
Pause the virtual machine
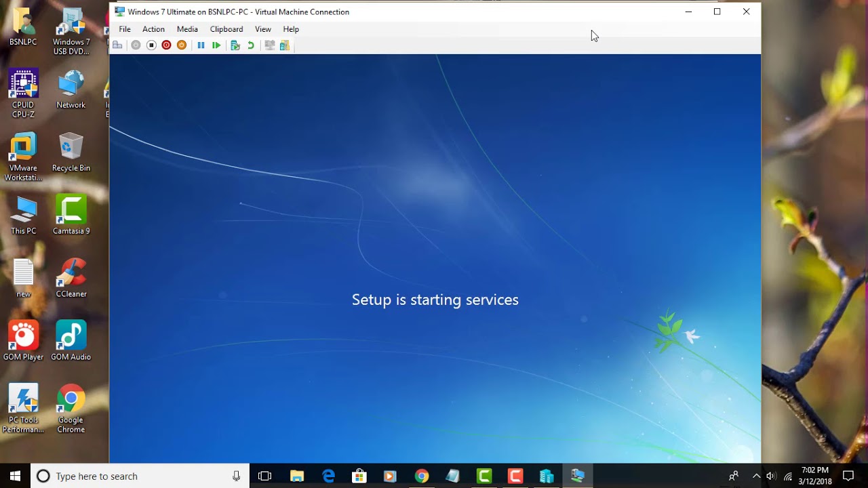[201, 45]
